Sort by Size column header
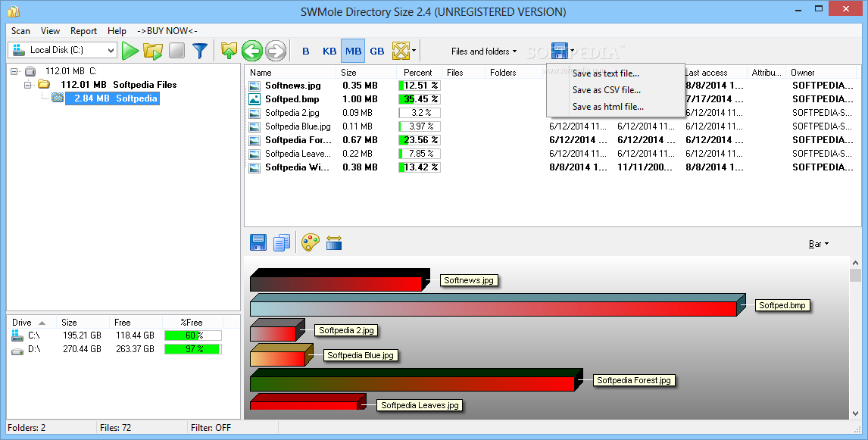Image resolution: width=868 pixels, height=440 pixels. [367, 73]
